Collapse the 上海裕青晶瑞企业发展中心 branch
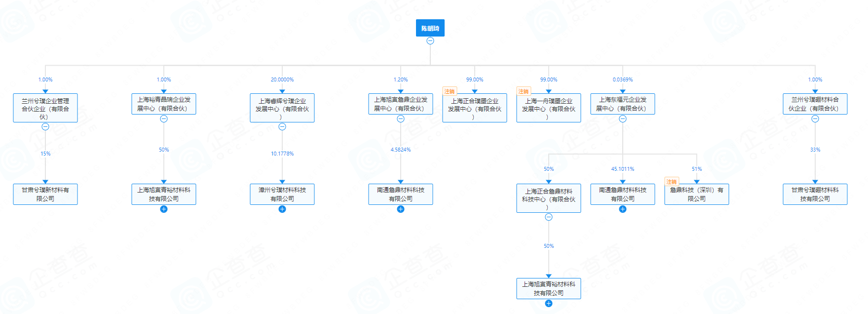 pyautogui.click(x=164, y=119)
